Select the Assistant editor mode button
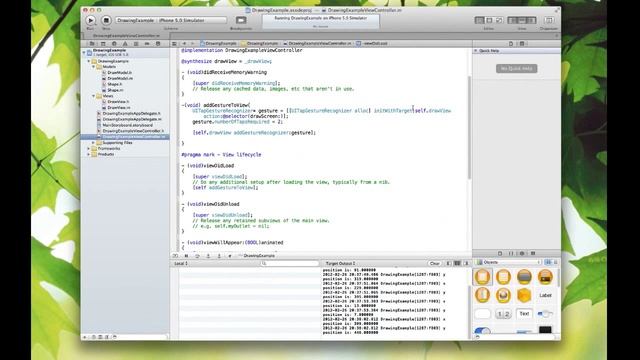Screen dimensions: 640x360 489,20
